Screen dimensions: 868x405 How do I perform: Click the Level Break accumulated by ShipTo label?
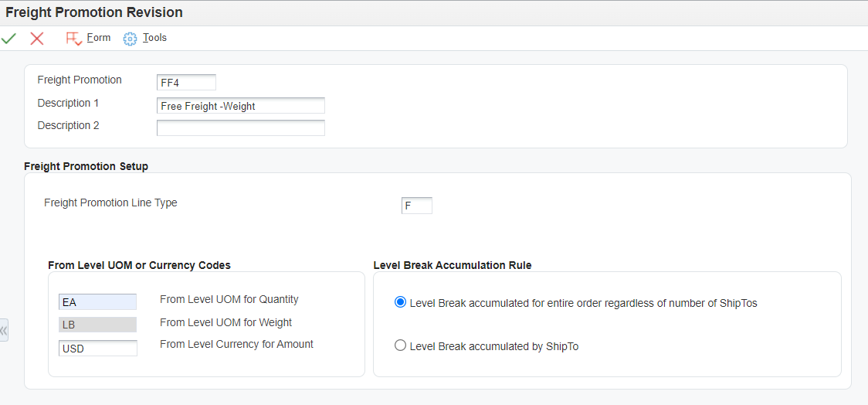494,347
